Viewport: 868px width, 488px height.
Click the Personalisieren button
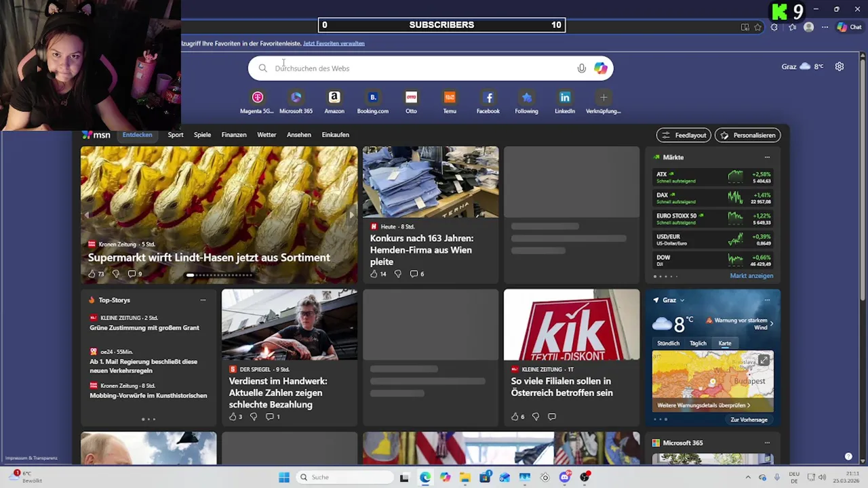(x=748, y=135)
